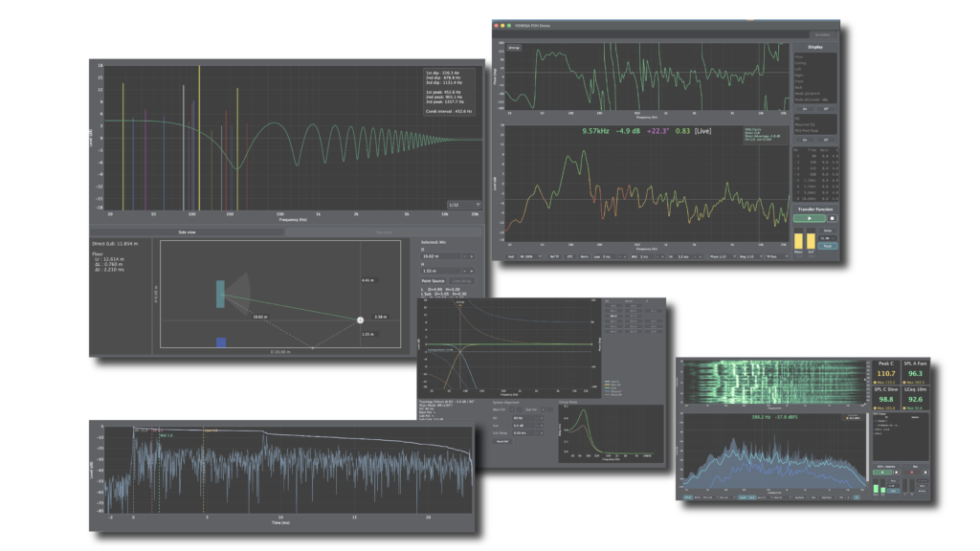Open the 1/12 smoothing dropdown on comb filter graph
The image size is (980, 551).
pyautogui.click(x=464, y=205)
